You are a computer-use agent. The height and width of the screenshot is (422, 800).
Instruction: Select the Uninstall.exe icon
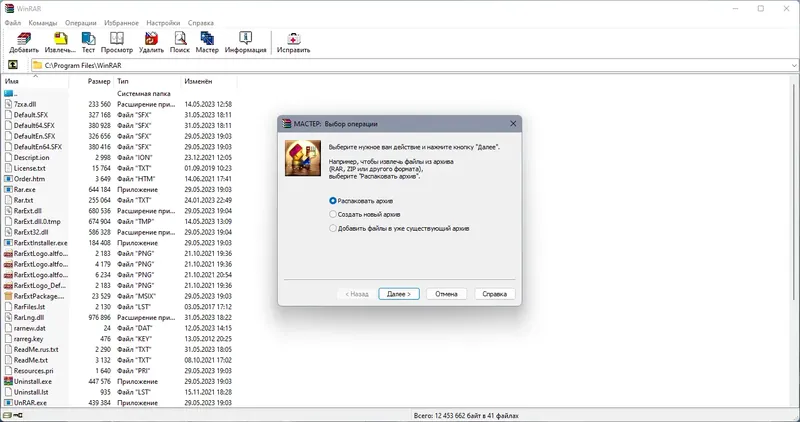click(x=8, y=381)
